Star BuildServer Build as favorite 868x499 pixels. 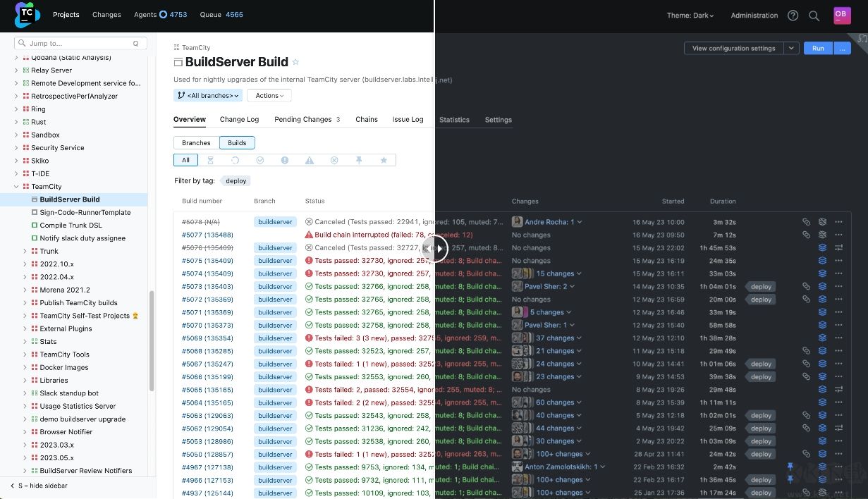[295, 62]
